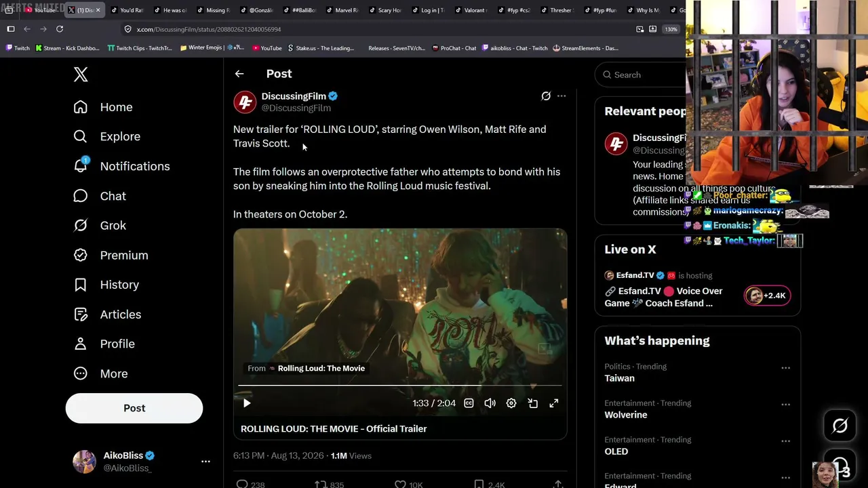
Task: Click the 130% zoom level indicator
Action: (x=671, y=29)
